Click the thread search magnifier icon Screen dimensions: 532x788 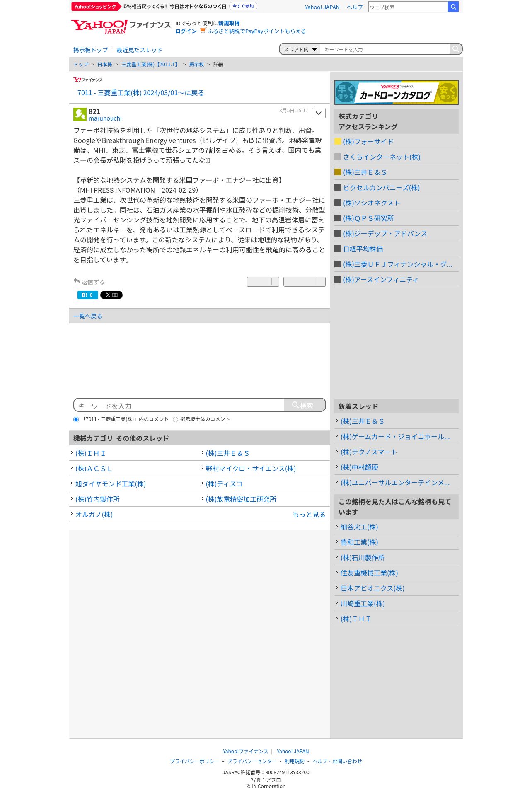point(455,49)
